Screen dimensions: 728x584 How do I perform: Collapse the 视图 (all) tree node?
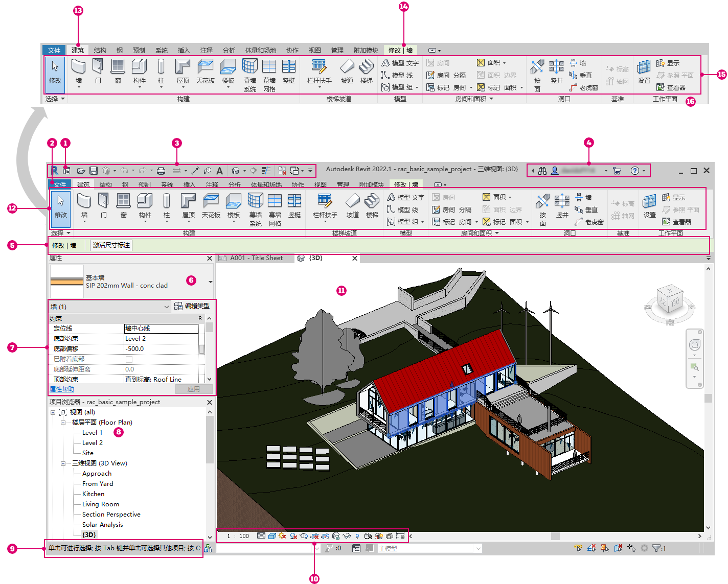coord(53,412)
